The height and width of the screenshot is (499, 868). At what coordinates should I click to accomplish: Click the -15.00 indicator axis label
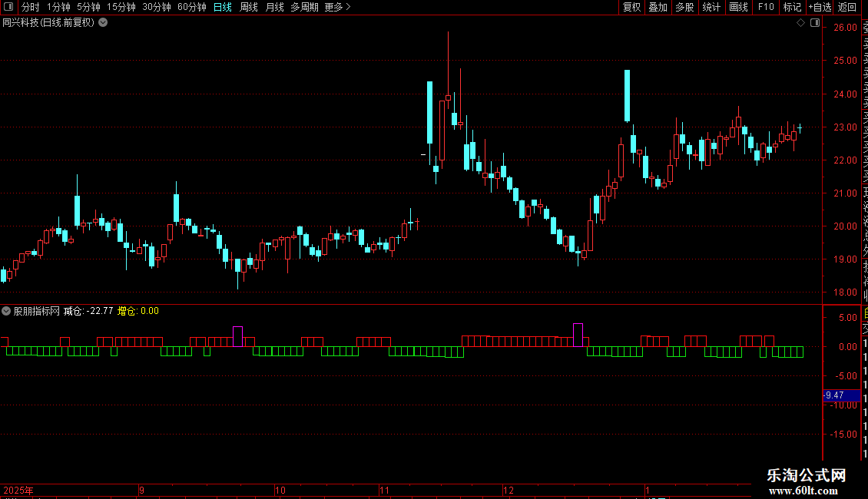[x=843, y=435]
